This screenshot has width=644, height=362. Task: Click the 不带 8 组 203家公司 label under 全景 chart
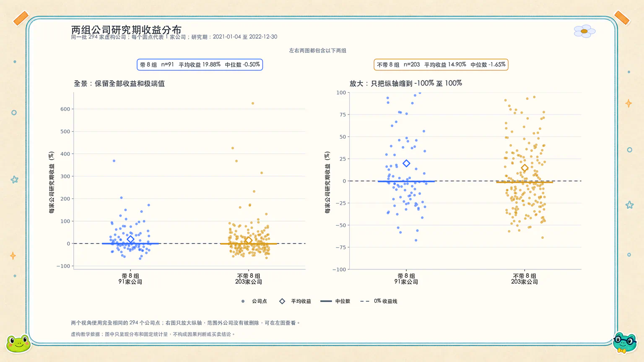pos(249,279)
